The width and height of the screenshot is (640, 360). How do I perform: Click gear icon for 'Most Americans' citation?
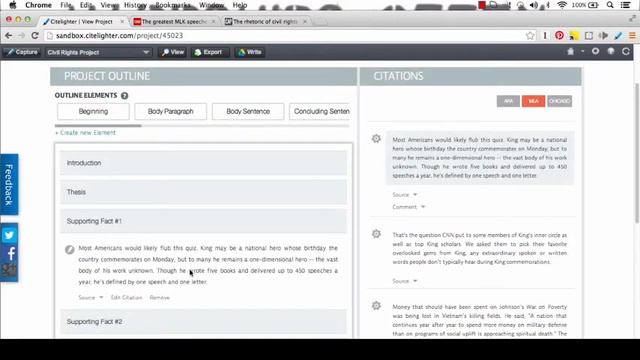tap(376, 139)
